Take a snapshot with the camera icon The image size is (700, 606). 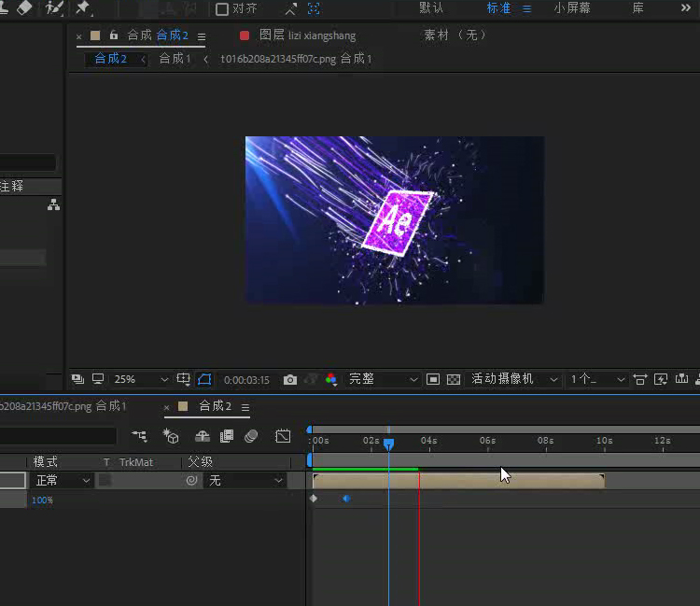[x=290, y=380]
